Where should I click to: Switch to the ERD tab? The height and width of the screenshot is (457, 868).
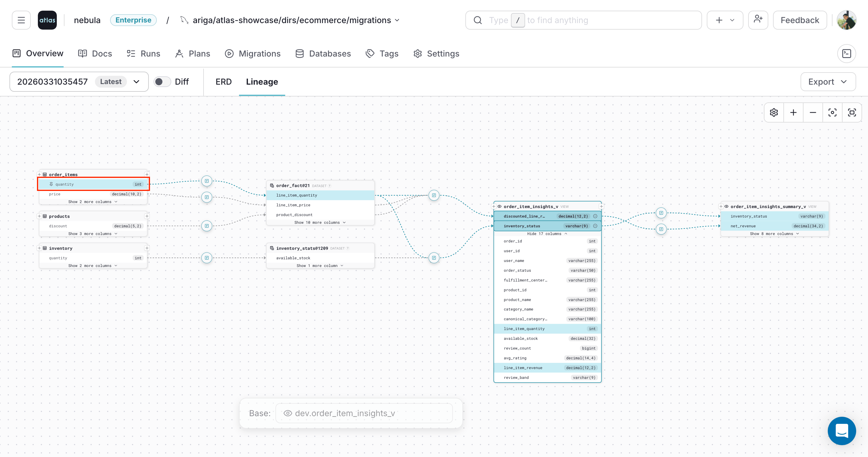(x=223, y=82)
